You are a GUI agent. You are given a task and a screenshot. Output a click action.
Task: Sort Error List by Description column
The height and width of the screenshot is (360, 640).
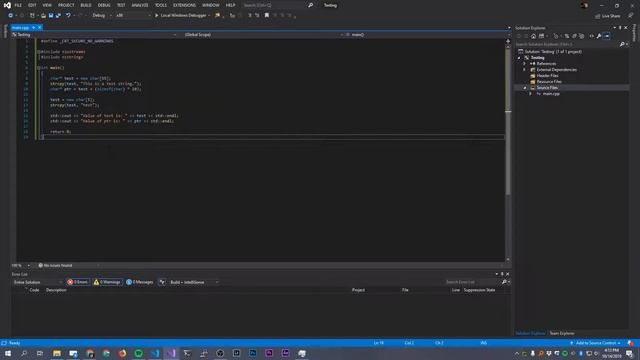[56, 290]
